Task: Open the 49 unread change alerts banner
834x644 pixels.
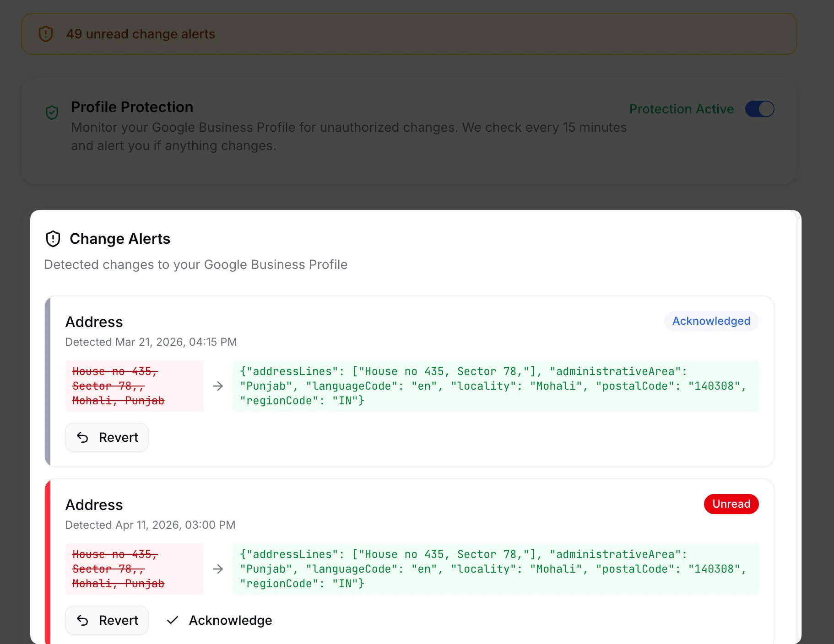Action: [141, 34]
